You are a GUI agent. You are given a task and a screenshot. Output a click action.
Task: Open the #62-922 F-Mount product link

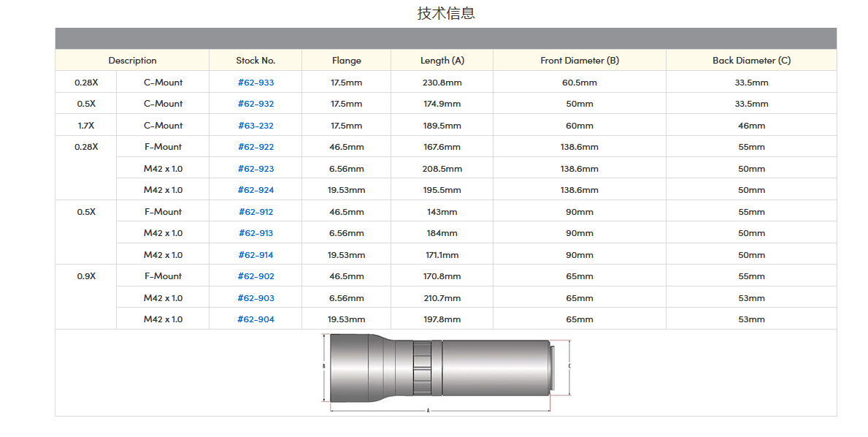point(256,147)
